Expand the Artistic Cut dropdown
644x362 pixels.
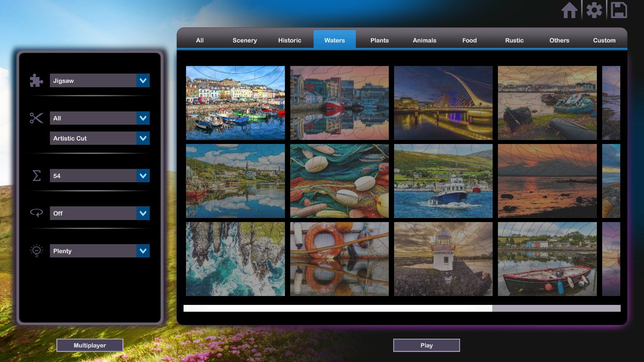(99, 138)
